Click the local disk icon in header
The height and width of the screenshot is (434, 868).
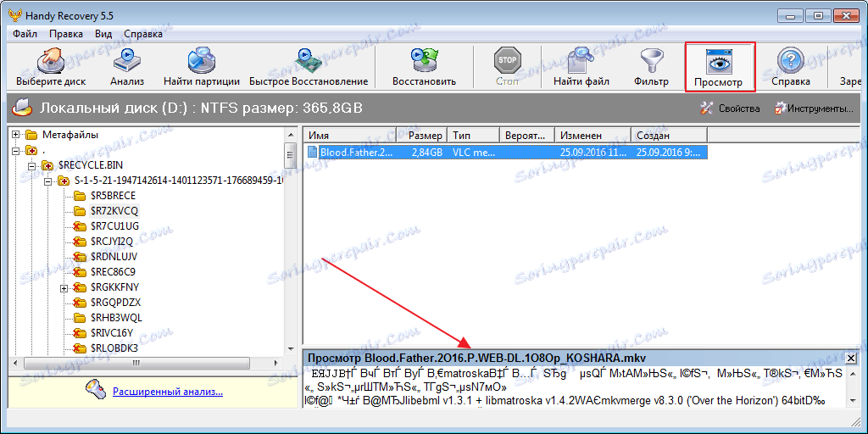click(x=23, y=108)
